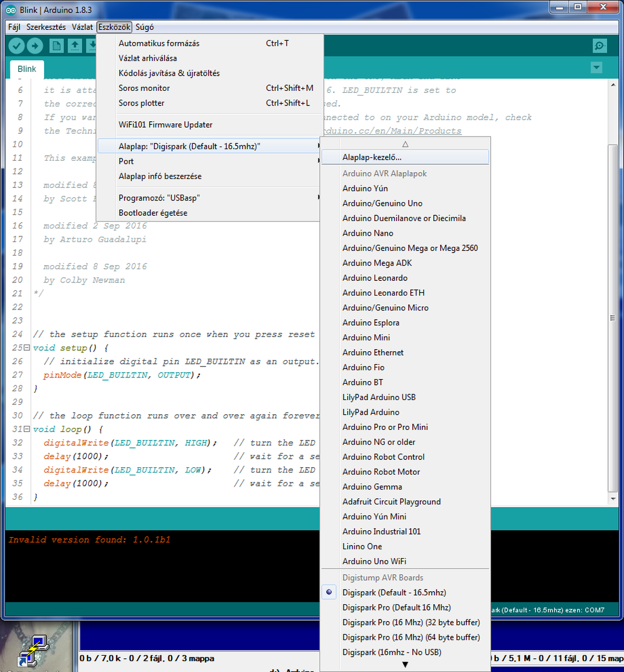Click the Arduino logo in title bar

[11, 10]
